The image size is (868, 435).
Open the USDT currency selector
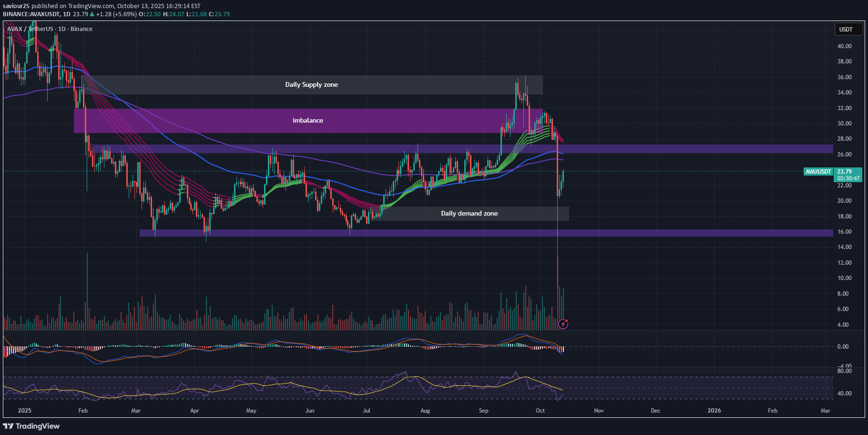click(x=848, y=30)
